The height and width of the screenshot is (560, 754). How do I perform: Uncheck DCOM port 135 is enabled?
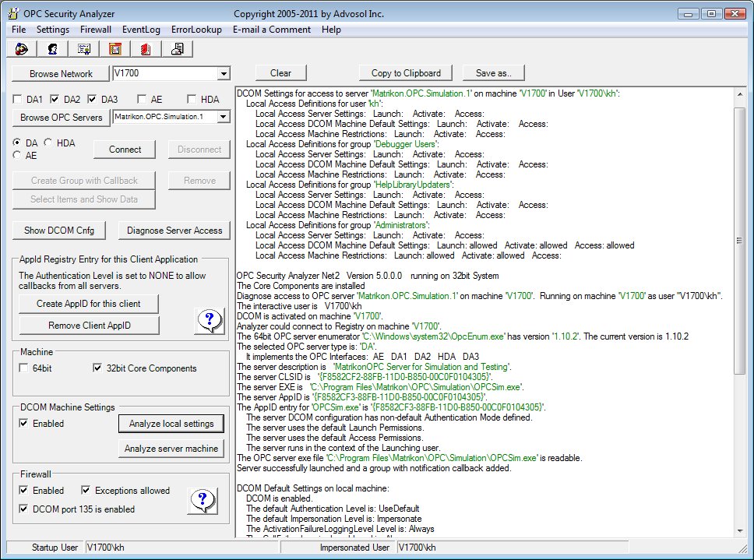[x=25, y=509]
